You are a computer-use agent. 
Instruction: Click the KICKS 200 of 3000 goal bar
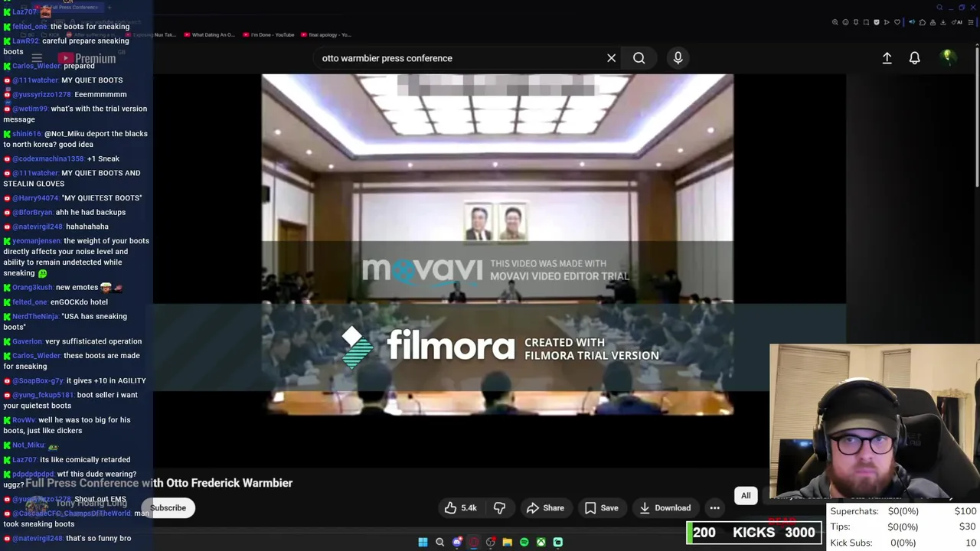click(x=754, y=533)
